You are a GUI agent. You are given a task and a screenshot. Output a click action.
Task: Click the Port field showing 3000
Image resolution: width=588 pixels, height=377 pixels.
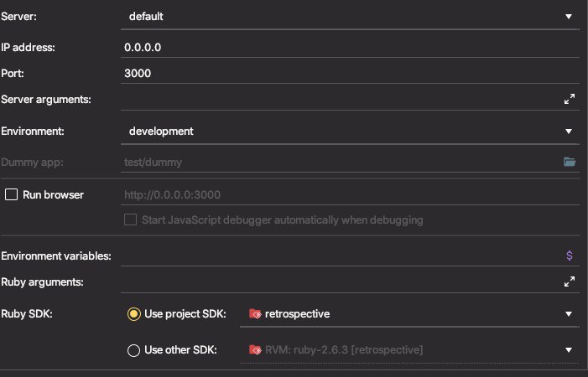coord(350,74)
